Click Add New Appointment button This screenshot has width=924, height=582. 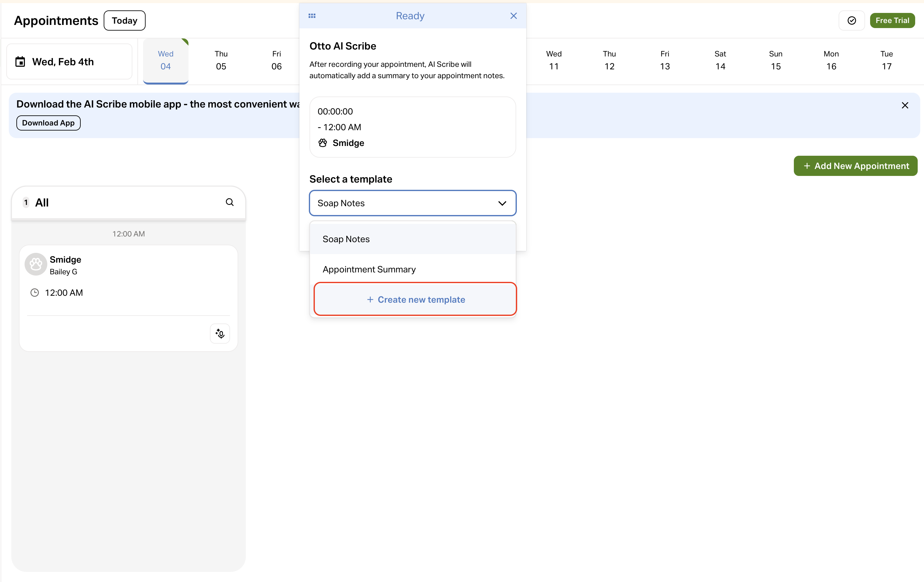coord(855,166)
